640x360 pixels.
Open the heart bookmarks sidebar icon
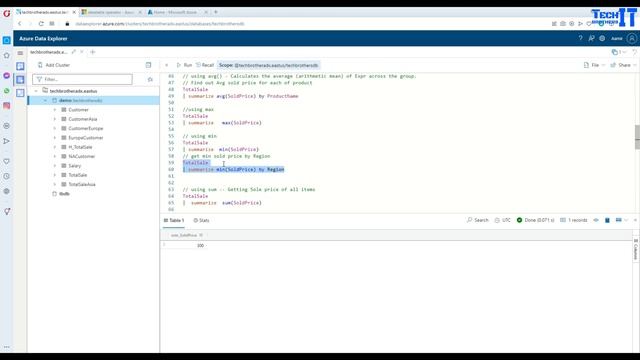coord(7,161)
